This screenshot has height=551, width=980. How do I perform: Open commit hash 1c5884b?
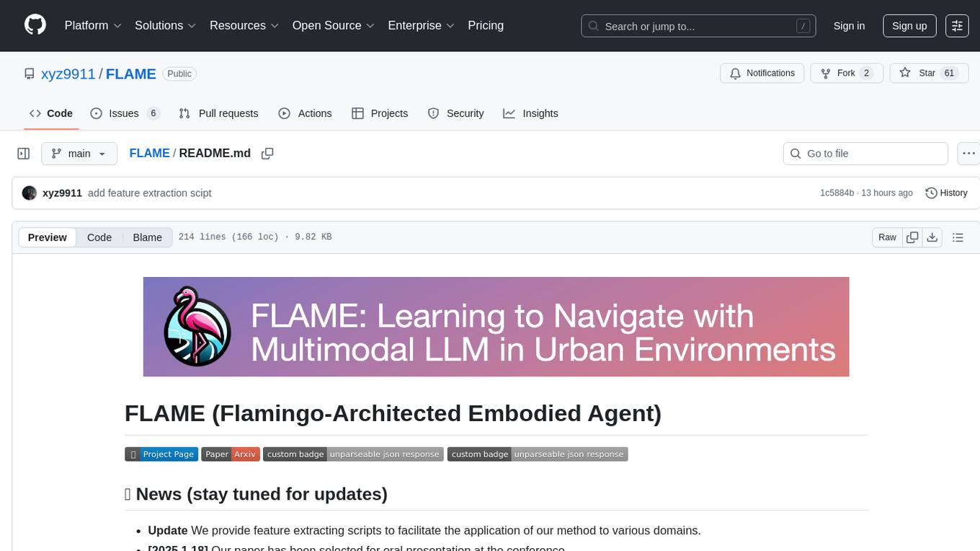click(837, 193)
